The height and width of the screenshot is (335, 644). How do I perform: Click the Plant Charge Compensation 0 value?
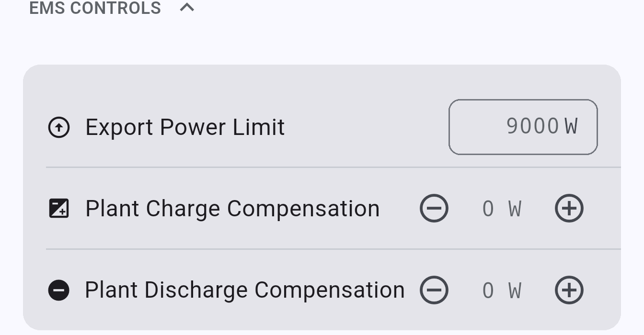pos(488,209)
